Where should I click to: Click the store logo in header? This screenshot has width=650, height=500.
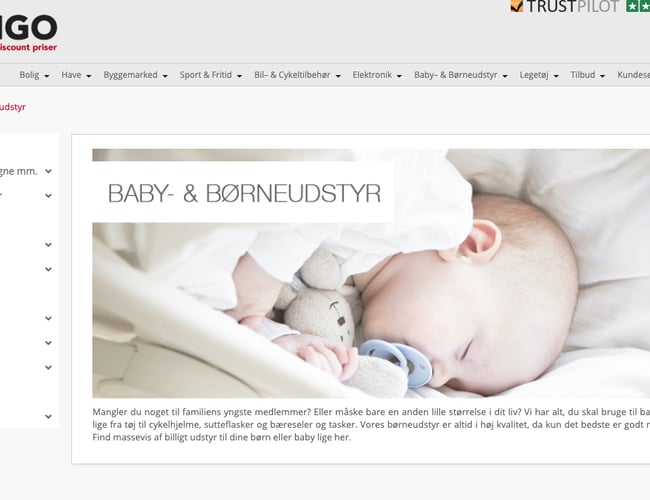pyautogui.click(x=28, y=33)
